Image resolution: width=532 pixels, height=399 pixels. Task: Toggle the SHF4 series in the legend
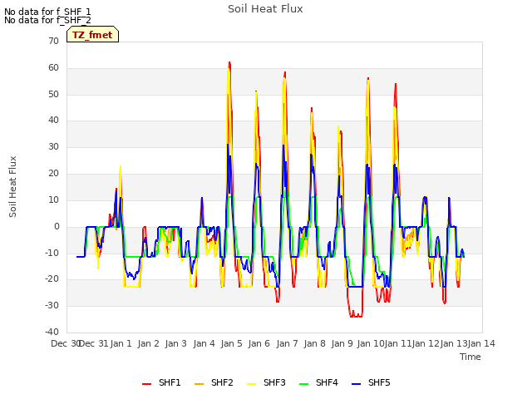point(318,382)
